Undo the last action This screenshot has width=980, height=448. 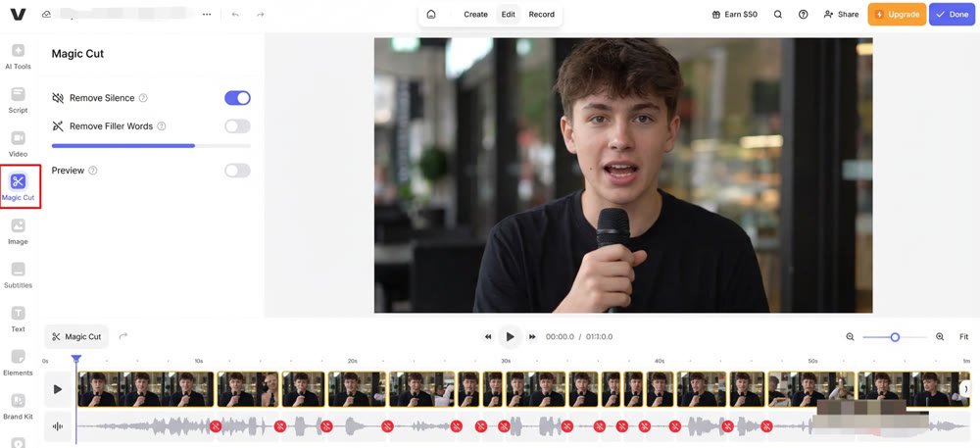(235, 15)
